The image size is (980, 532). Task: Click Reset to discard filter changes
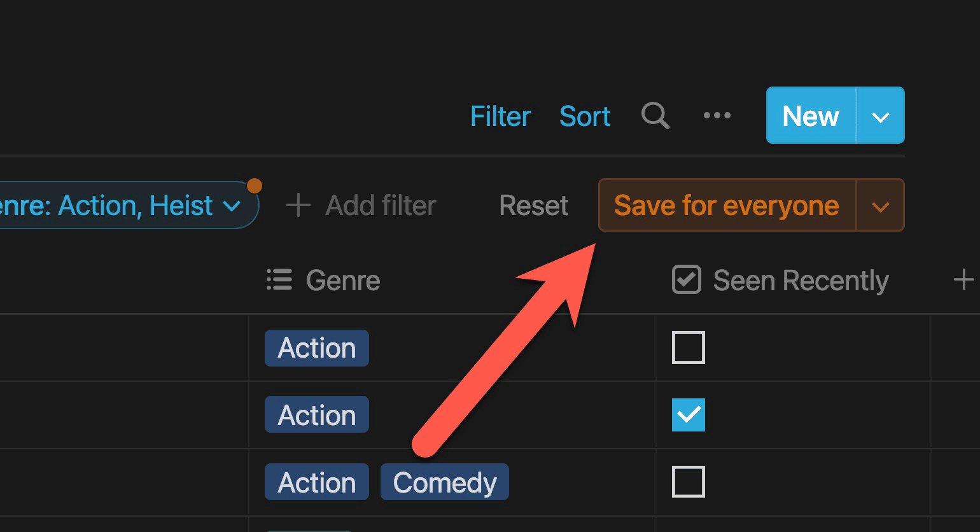[534, 206]
